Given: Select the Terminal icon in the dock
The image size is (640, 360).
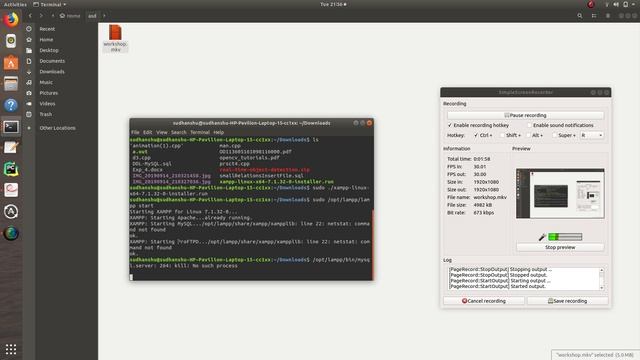Looking at the screenshot, I should (11, 127).
